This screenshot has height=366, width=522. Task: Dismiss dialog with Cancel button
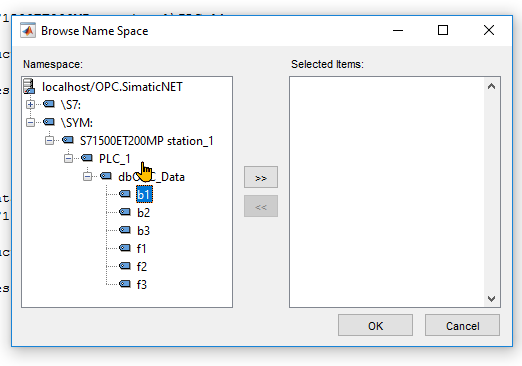point(462,325)
